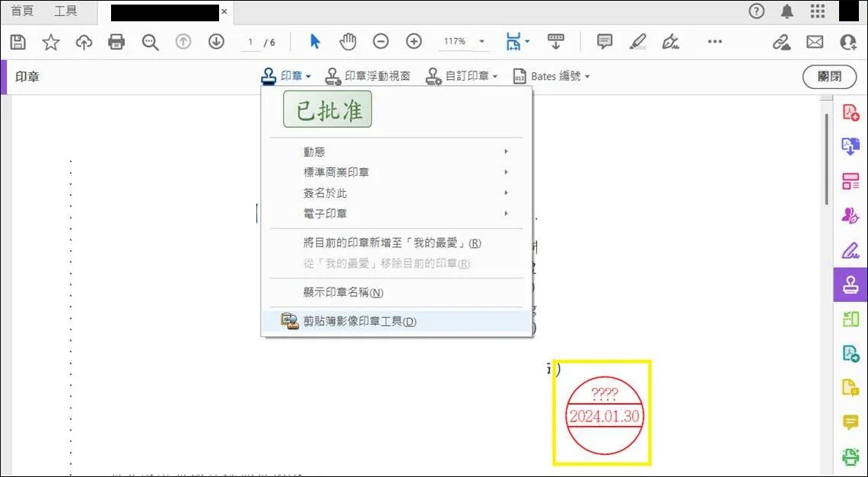Expand the 標準商業印章 submenu
868x477 pixels.
pos(396,172)
